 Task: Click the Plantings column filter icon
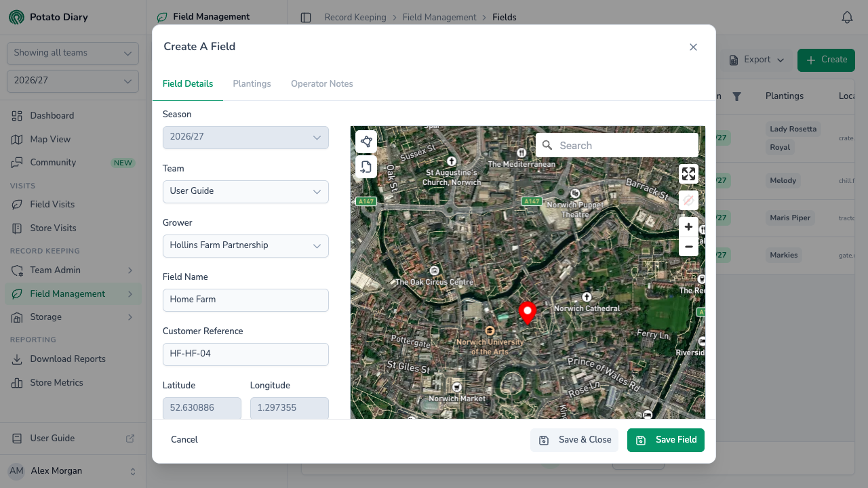(737, 96)
